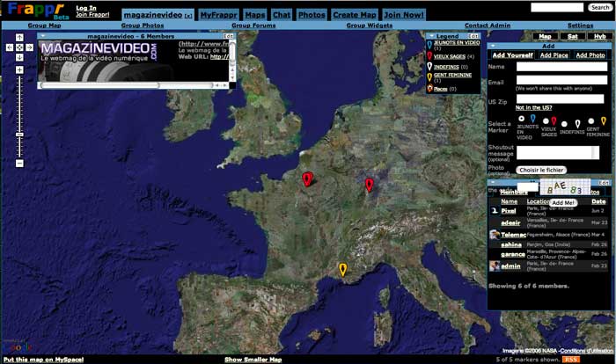Select the GENT FEMININE marker radio
Screen dimensions: 616x364
pos(590,121)
